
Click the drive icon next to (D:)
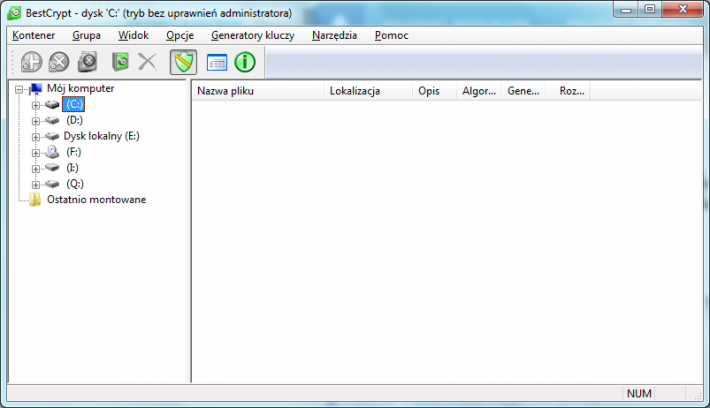click(52, 120)
